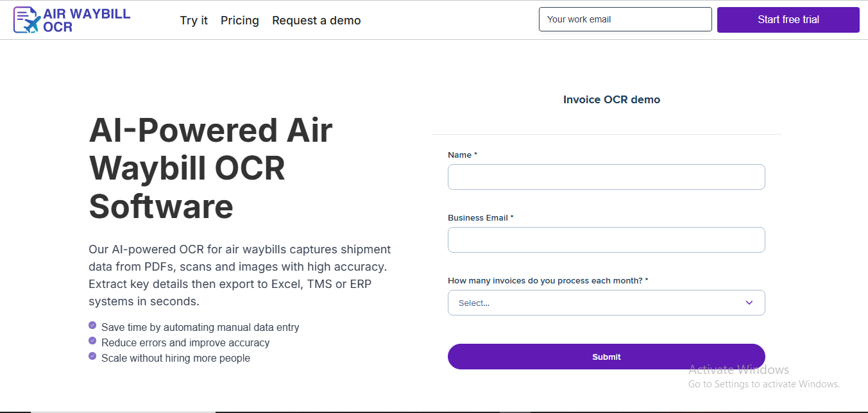Click the chevron arrow in the invoices dropdown
Image resolution: width=868 pixels, height=413 pixels.
click(x=749, y=303)
